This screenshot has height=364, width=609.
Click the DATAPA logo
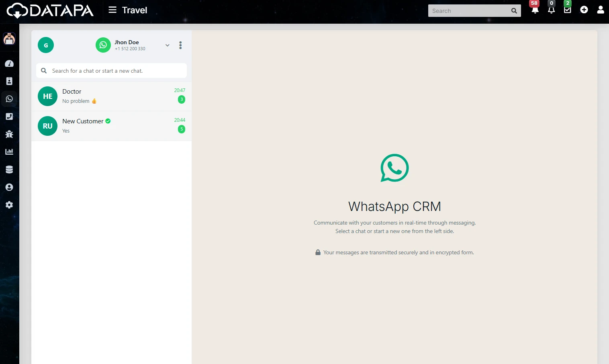tap(50, 10)
